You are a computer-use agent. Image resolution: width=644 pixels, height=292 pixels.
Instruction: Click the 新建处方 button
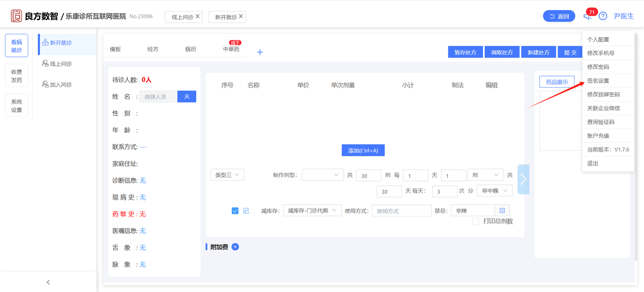[539, 52]
